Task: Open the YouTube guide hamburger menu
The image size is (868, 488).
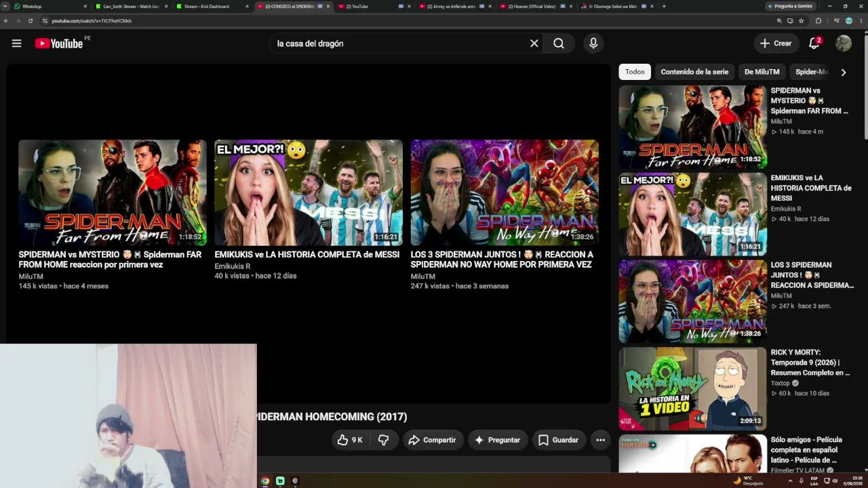Action: (17, 43)
